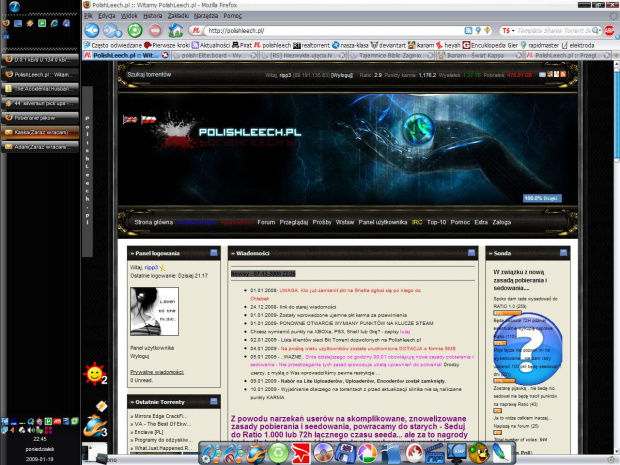Open Prywatne wiadomości link
The image size is (620, 465).
click(157, 372)
